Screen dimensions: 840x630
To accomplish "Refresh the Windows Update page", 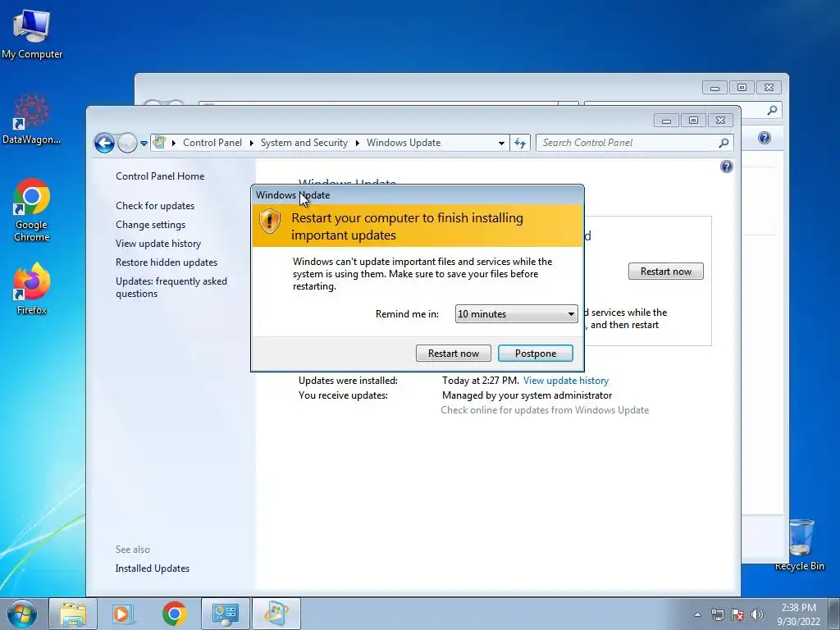I will [x=519, y=143].
